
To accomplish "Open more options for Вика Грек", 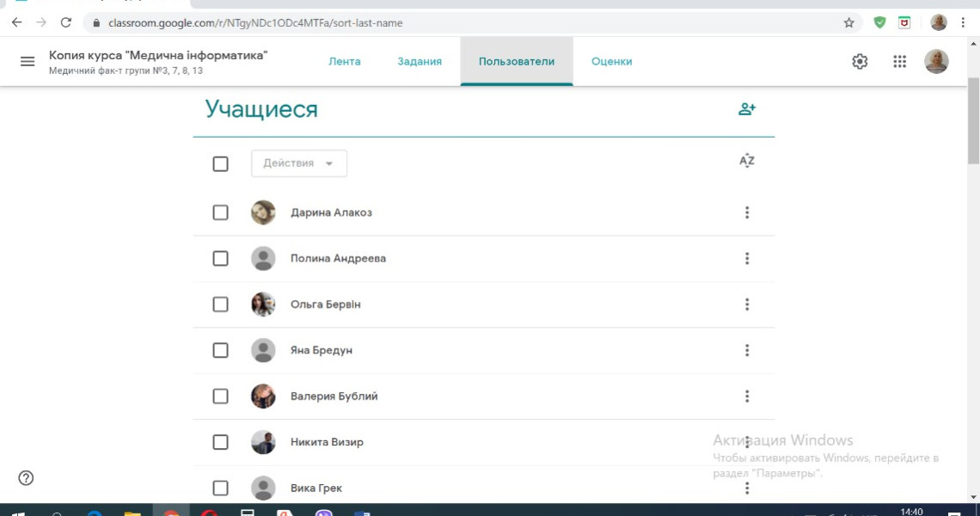I will [x=747, y=488].
